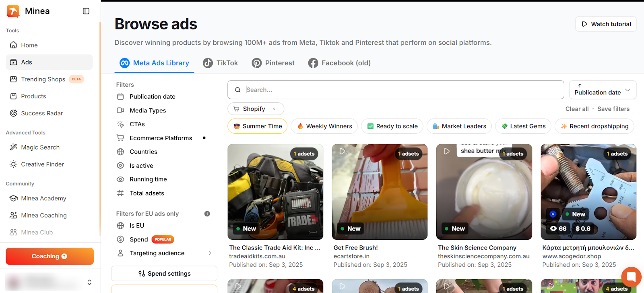The height and width of the screenshot is (293, 644).
Task: Enable the Ready to scale preset
Action: tap(392, 126)
